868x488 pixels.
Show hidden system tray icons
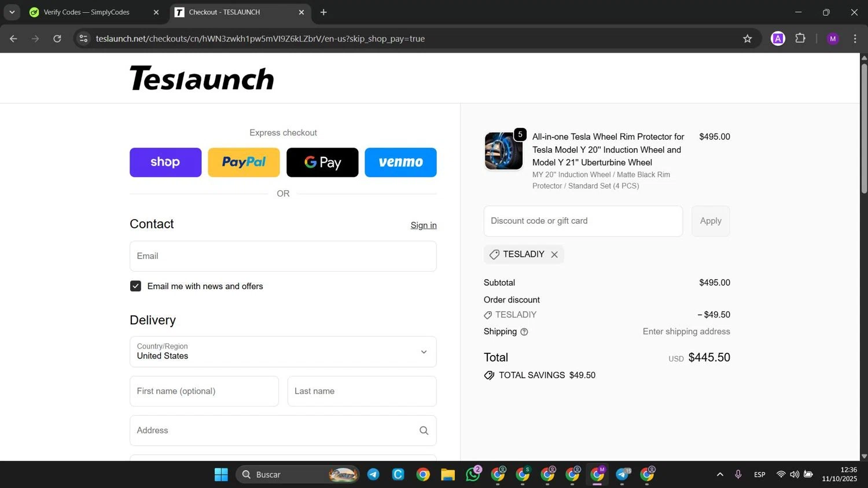[x=720, y=475]
